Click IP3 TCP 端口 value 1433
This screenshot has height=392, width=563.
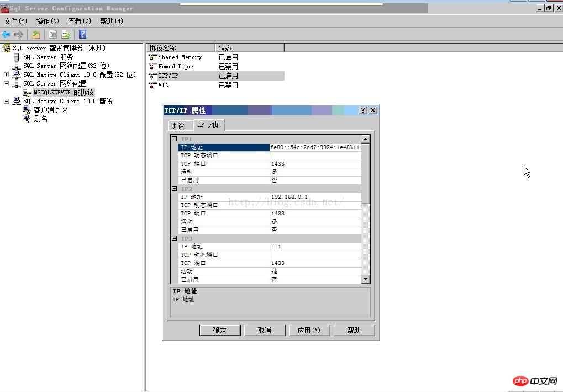click(x=315, y=263)
